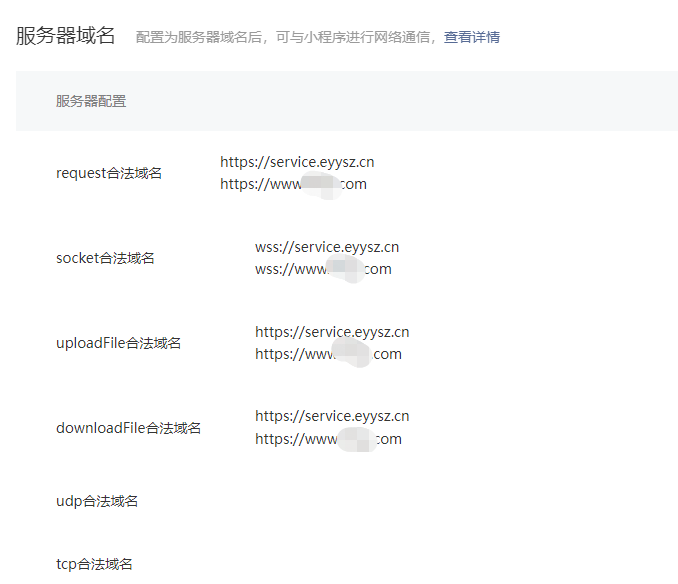Click https://service.eyysz.cn in downloadFile row
The image size is (678, 584).
332,416
